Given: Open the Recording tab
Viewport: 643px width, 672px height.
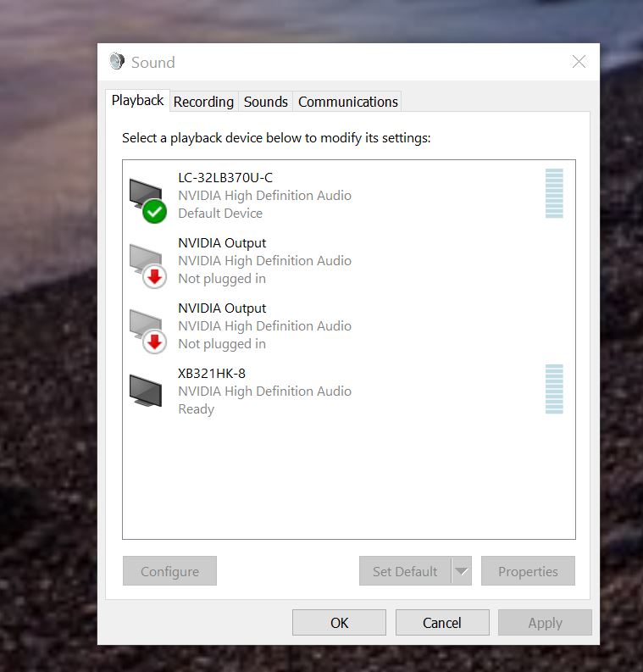Looking at the screenshot, I should 203,102.
